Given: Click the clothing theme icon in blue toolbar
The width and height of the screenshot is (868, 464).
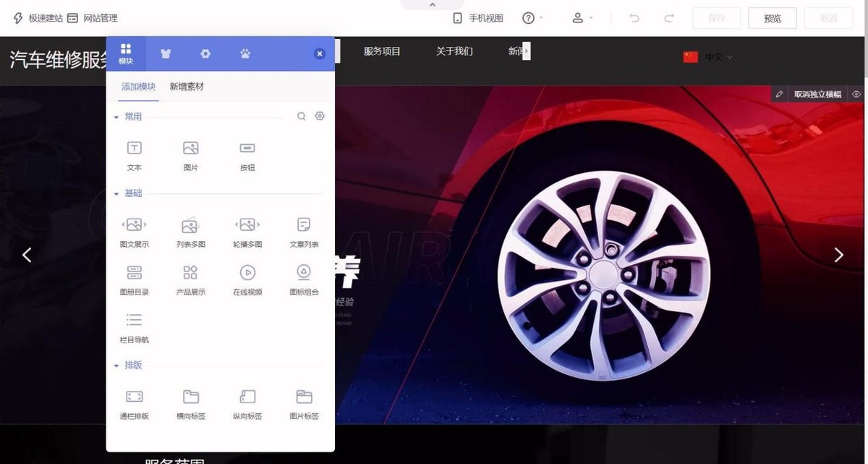Looking at the screenshot, I should click(x=166, y=53).
